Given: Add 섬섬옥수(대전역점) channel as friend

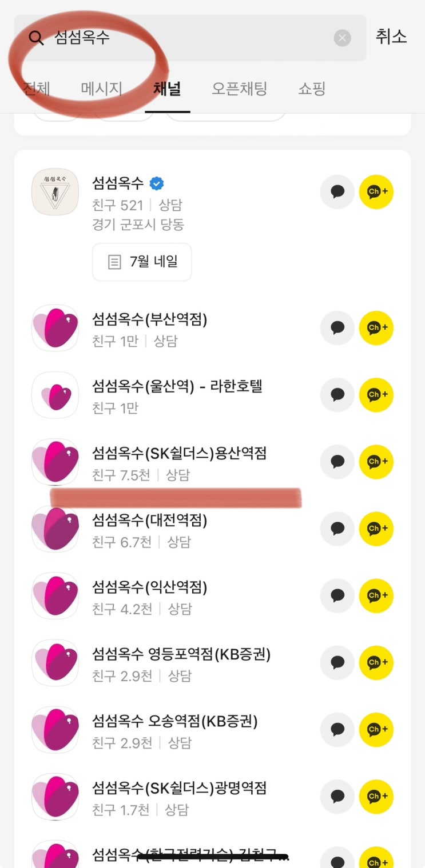Looking at the screenshot, I should (376, 529).
